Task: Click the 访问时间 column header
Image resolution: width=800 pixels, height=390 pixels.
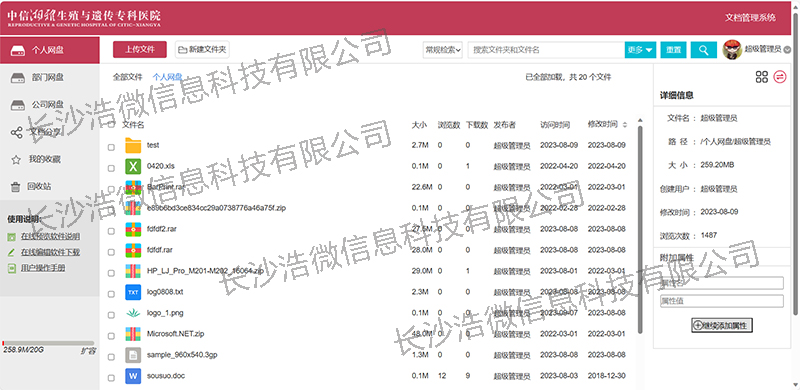Action: click(x=555, y=125)
